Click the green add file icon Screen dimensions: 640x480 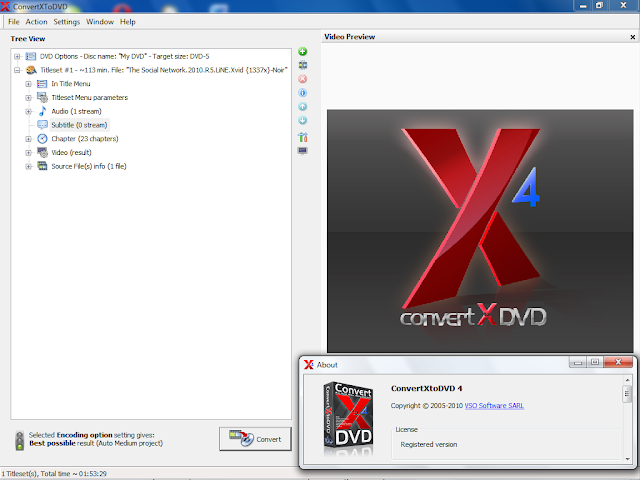pyautogui.click(x=302, y=51)
